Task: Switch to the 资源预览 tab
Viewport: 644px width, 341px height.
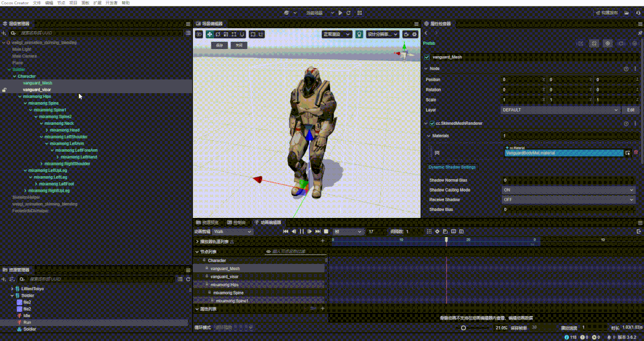Action: tap(208, 223)
